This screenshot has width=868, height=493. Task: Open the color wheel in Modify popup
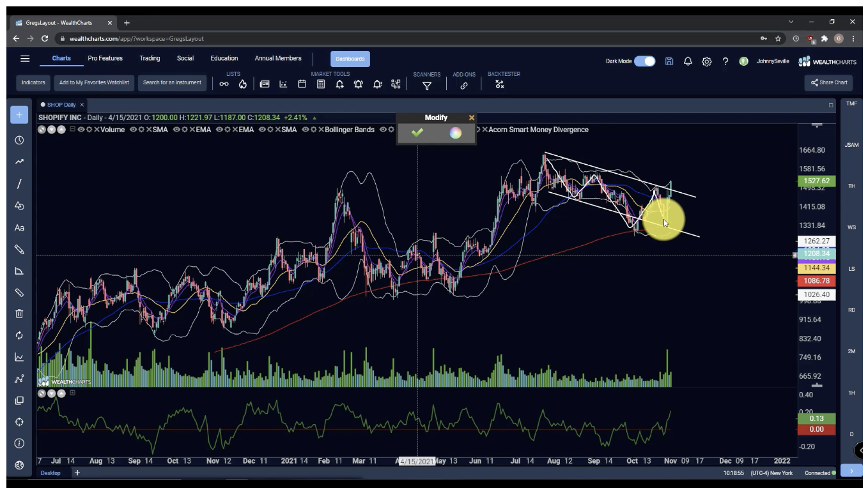pyautogui.click(x=455, y=133)
